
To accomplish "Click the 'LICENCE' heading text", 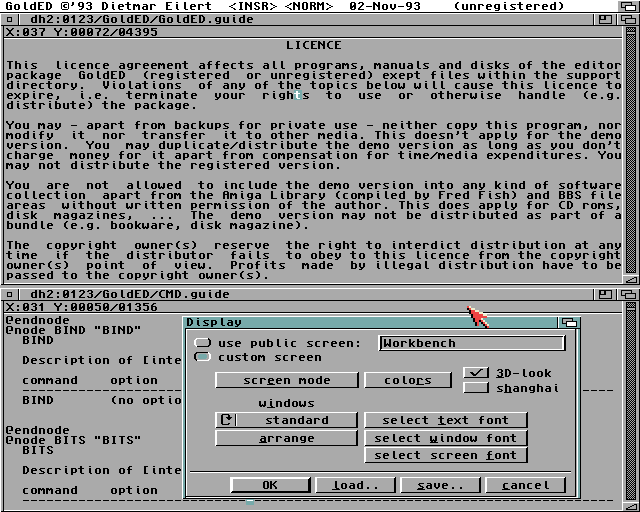I will coord(313,45).
